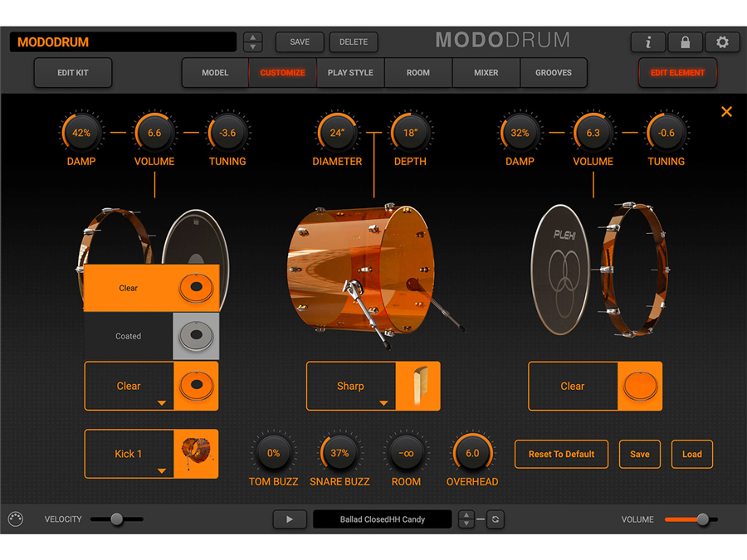Click the lock icon in header

pos(685,42)
